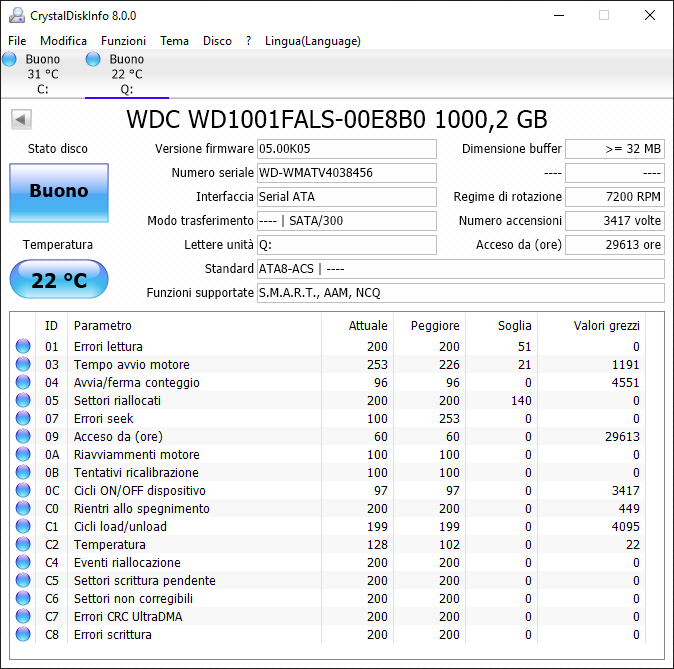Click status icon of Tempo avvio motore row

click(23, 364)
